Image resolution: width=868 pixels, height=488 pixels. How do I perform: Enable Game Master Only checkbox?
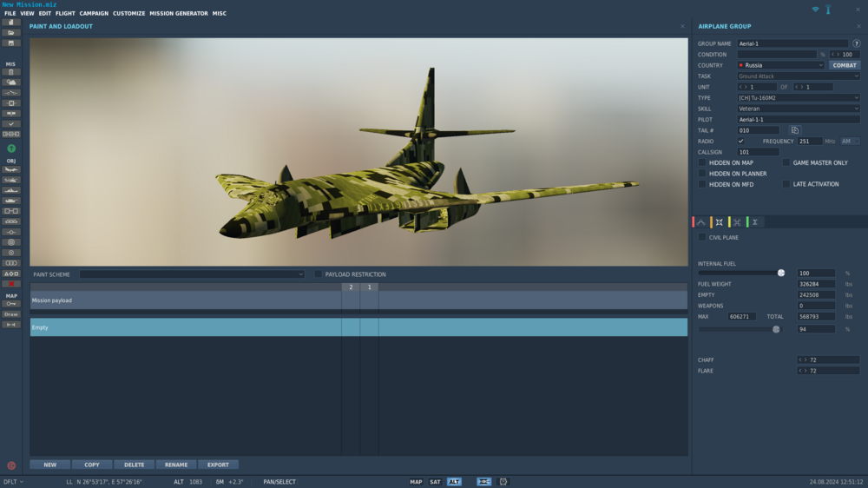click(786, 163)
